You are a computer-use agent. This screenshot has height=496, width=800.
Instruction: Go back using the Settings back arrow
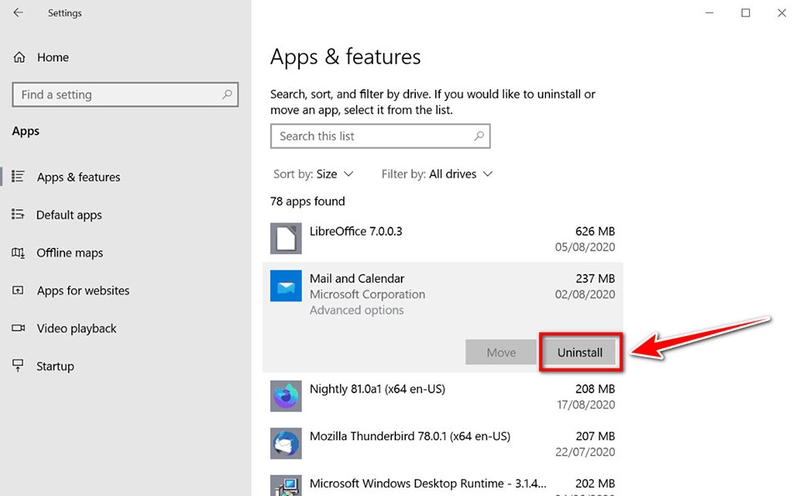click(x=18, y=13)
